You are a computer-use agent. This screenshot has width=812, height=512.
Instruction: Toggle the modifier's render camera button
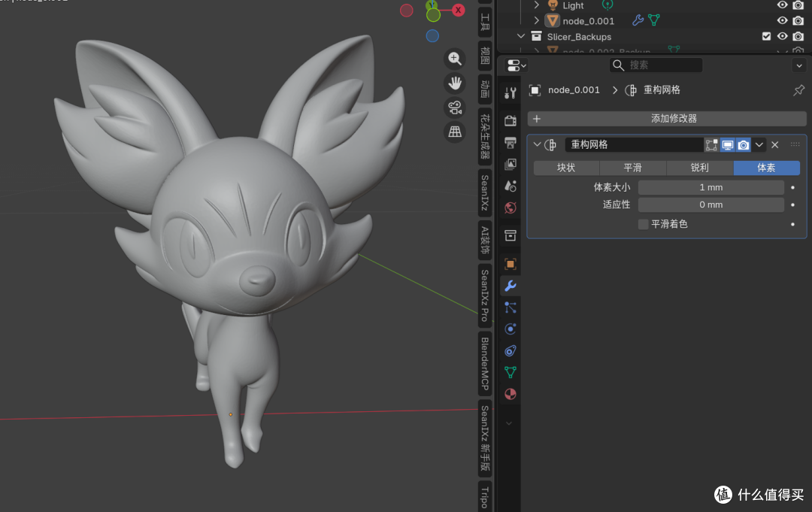click(x=743, y=145)
